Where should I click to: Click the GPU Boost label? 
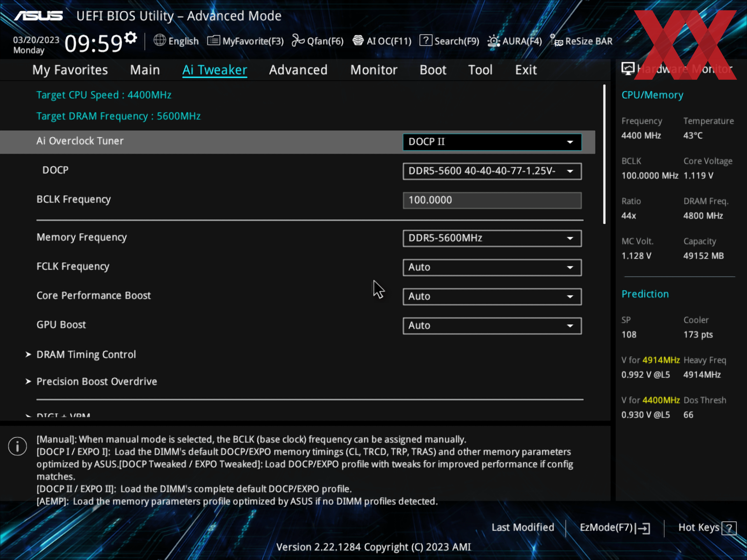tap(61, 325)
